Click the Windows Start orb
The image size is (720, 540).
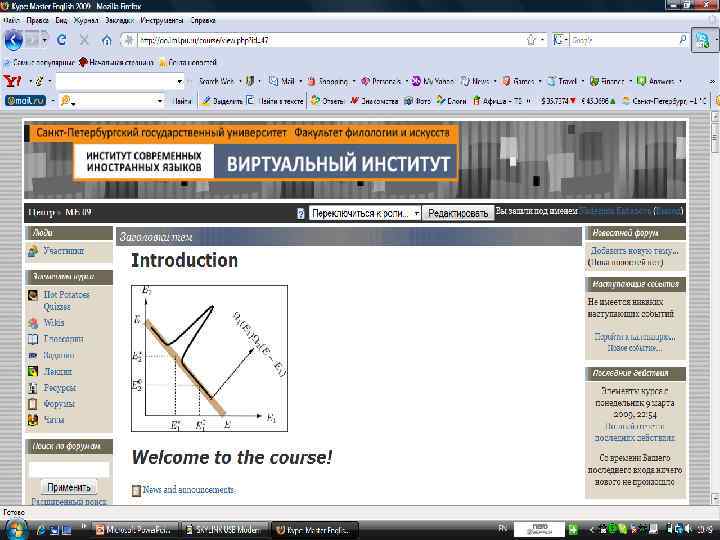coord(16,530)
